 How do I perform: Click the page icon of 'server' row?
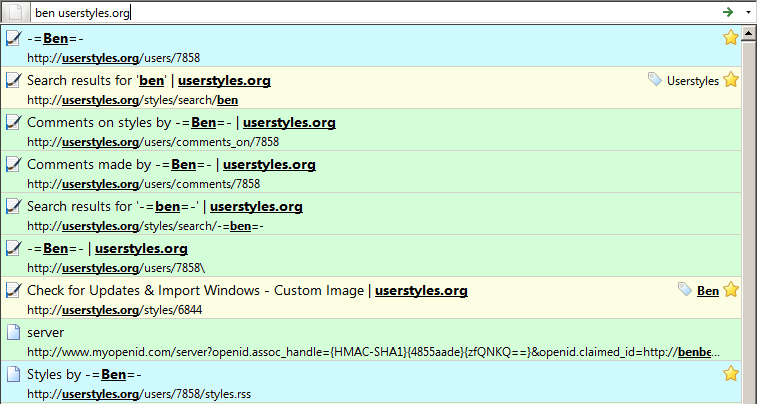pos(14,332)
